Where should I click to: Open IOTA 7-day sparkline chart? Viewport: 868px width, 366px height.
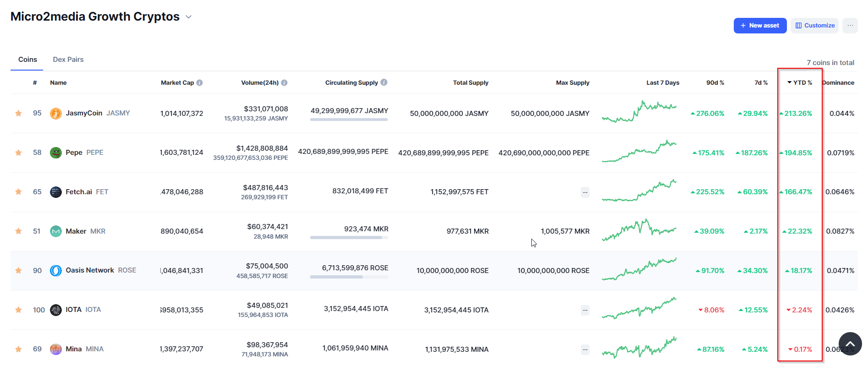[639, 308]
